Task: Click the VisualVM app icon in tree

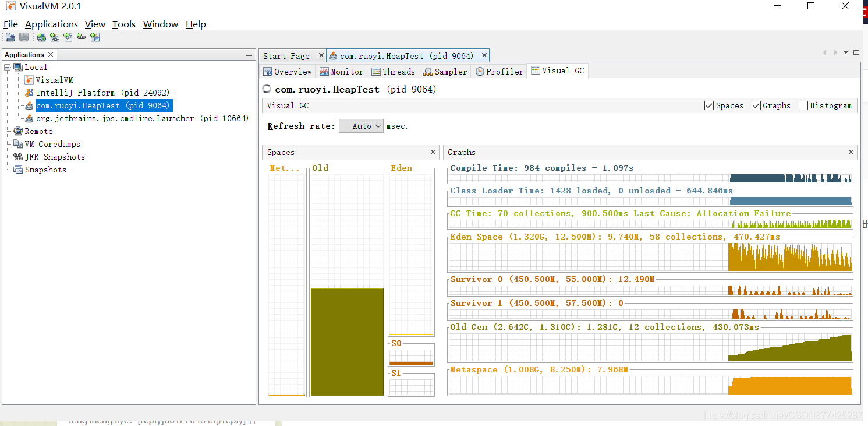Action: pyautogui.click(x=29, y=80)
